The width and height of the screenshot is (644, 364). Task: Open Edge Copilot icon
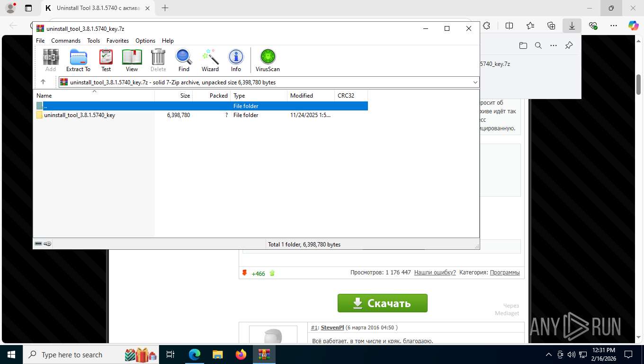click(x=633, y=26)
